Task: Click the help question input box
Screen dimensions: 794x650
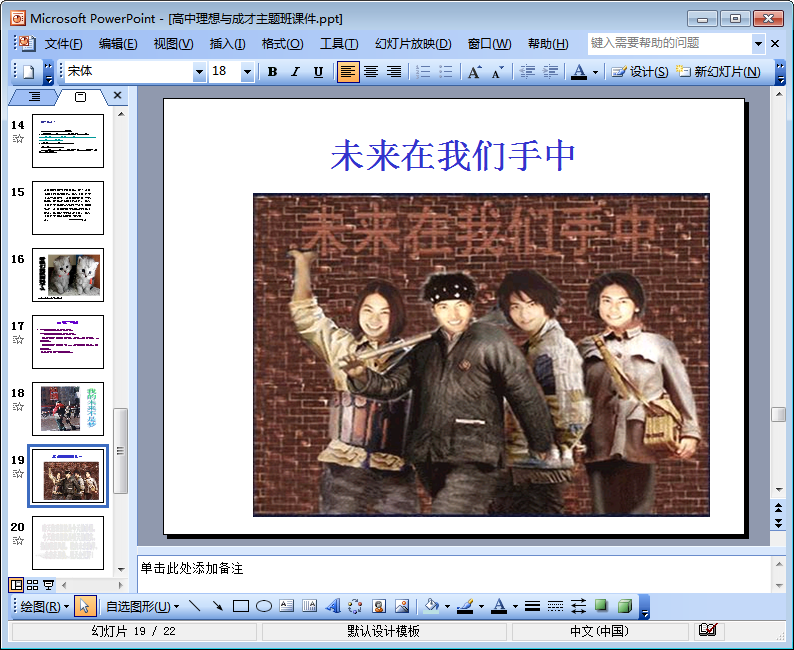Action: [x=669, y=44]
